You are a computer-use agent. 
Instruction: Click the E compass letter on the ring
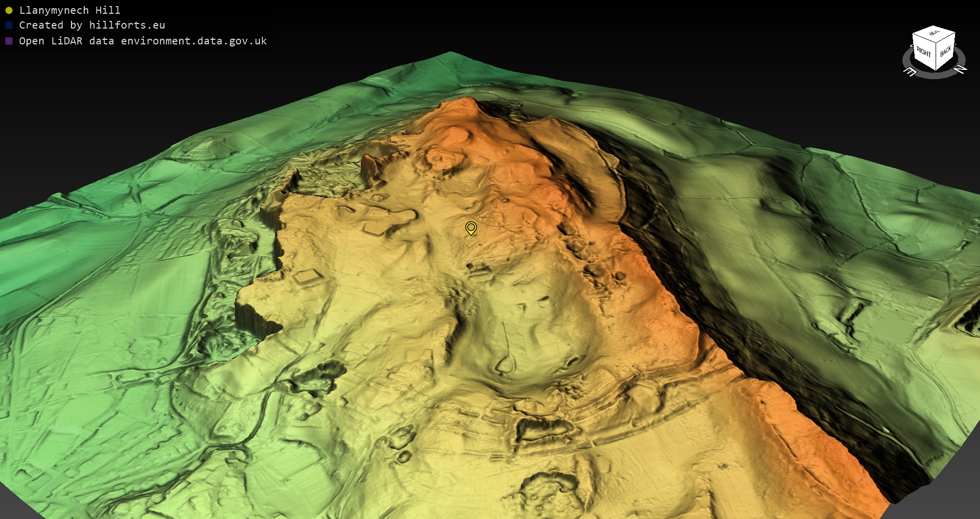coord(910,72)
